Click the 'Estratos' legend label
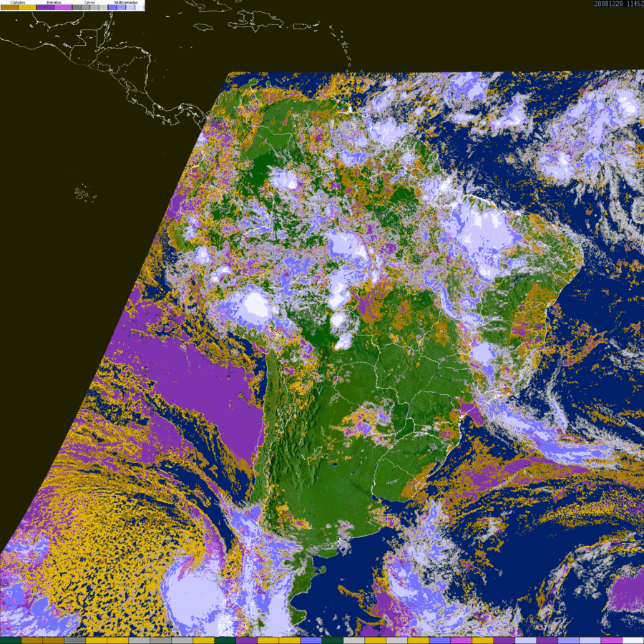Screen dimensions: 644x644 click(54, 2)
